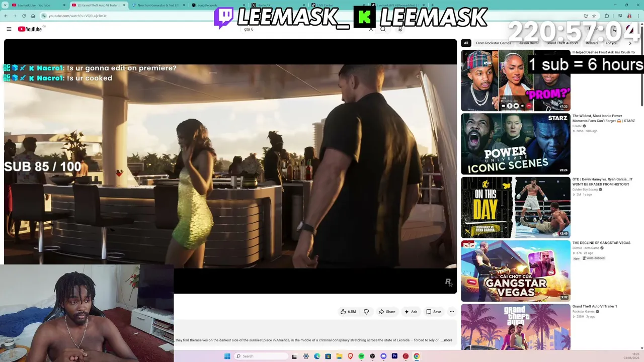Open the three-dot more actions menu
The image size is (644, 362).
(x=452, y=312)
